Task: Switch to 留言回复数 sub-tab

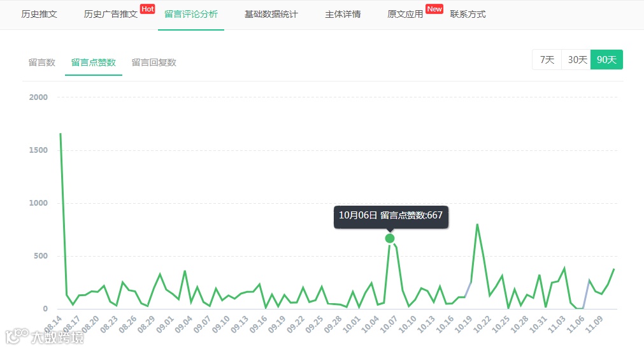Action: pos(154,62)
